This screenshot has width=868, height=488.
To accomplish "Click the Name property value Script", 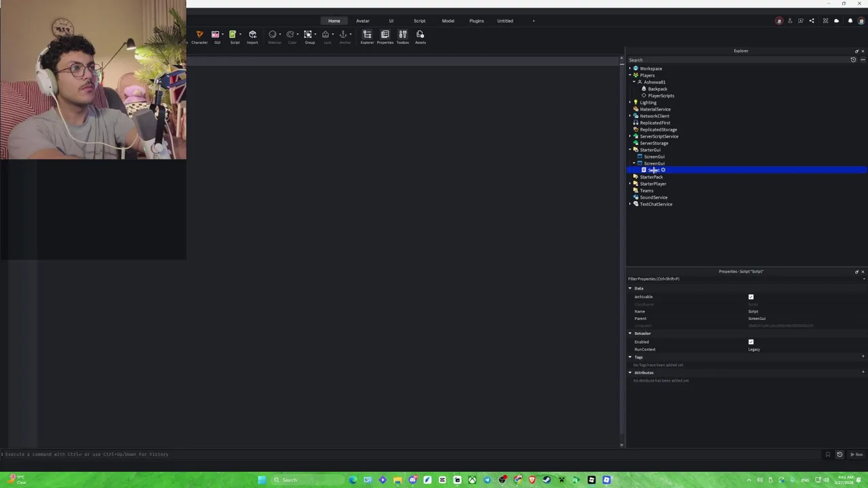I will pos(753,311).
